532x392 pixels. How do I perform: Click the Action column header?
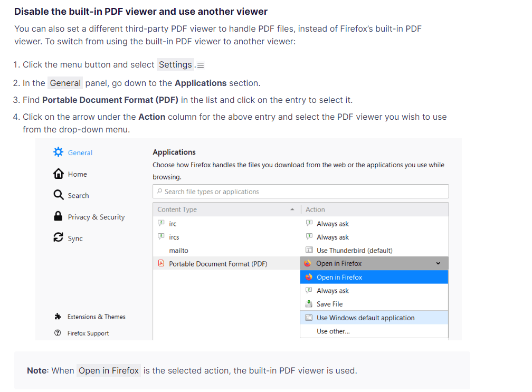point(375,209)
